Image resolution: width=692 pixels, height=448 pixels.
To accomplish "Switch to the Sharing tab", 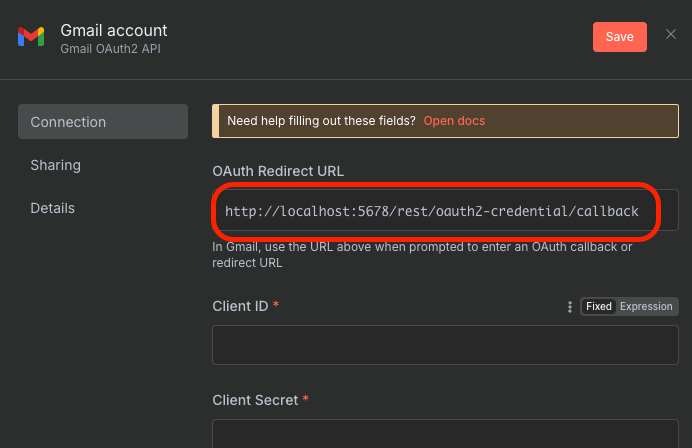I will pyautogui.click(x=56, y=165).
